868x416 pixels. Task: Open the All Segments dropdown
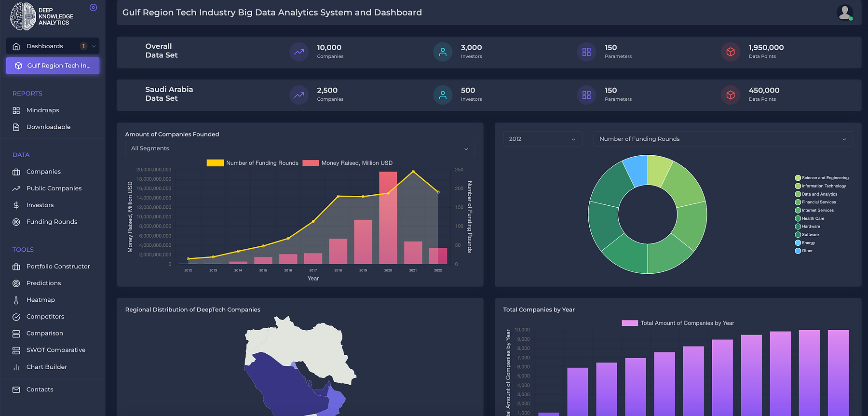(300, 148)
